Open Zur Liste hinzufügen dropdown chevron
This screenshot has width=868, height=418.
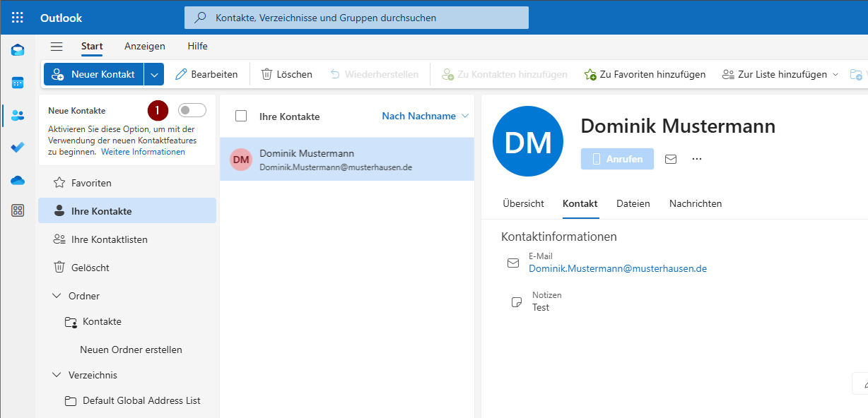(x=835, y=74)
